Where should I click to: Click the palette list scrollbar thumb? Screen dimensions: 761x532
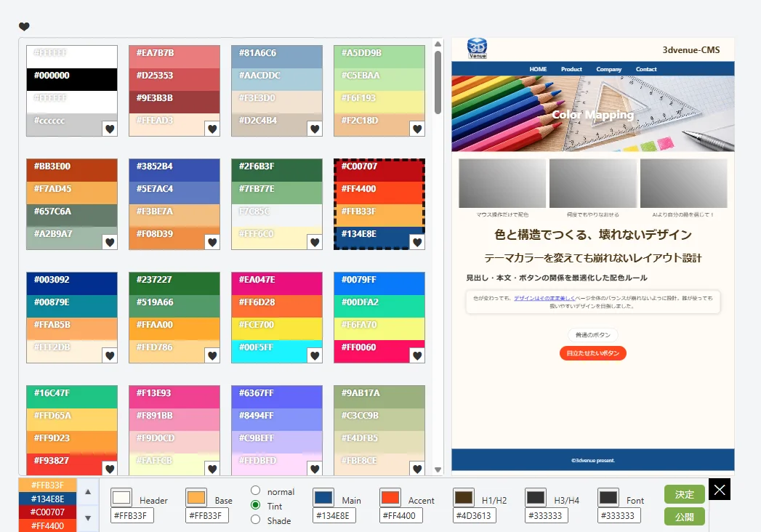(438, 83)
